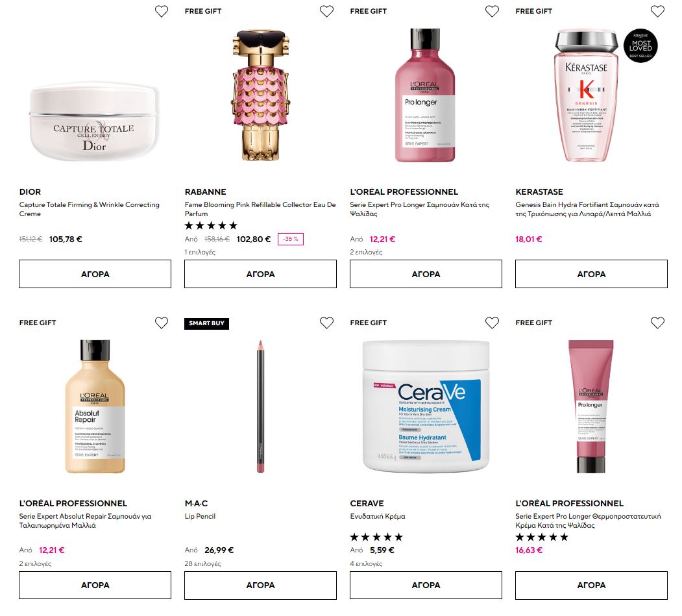This screenshot has height=616, width=682.
Task: Open Serie Expert Absolut Repair product title
Action: (x=85, y=521)
